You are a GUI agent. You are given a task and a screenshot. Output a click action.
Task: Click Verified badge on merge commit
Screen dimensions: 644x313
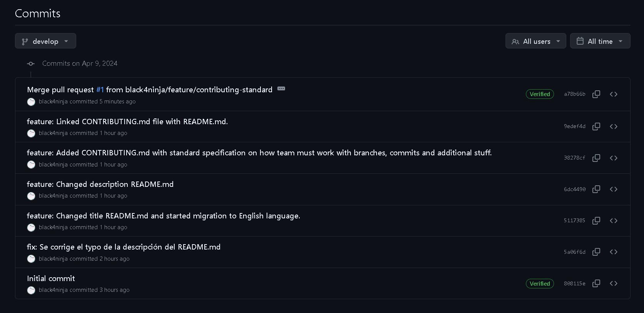click(540, 94)
